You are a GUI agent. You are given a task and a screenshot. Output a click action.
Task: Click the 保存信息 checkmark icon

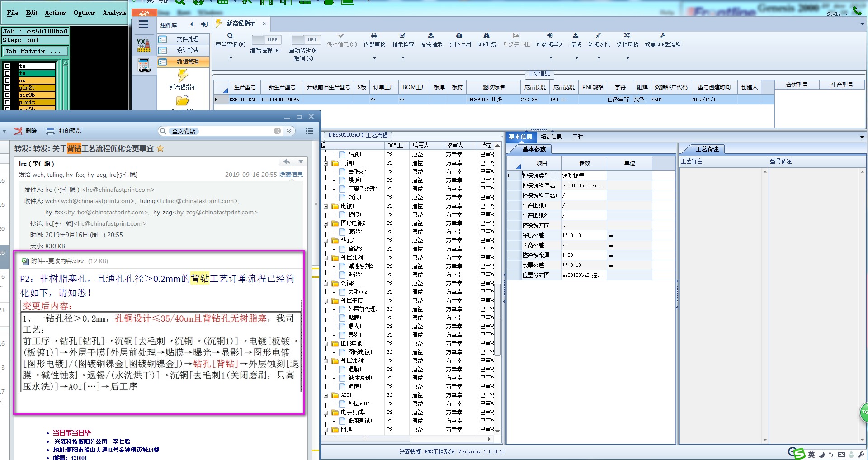[x=341, y=35]
